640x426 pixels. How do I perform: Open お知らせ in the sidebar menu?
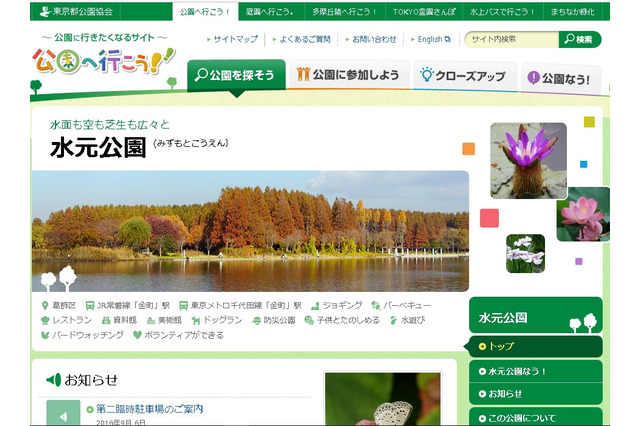pos(536,393)
